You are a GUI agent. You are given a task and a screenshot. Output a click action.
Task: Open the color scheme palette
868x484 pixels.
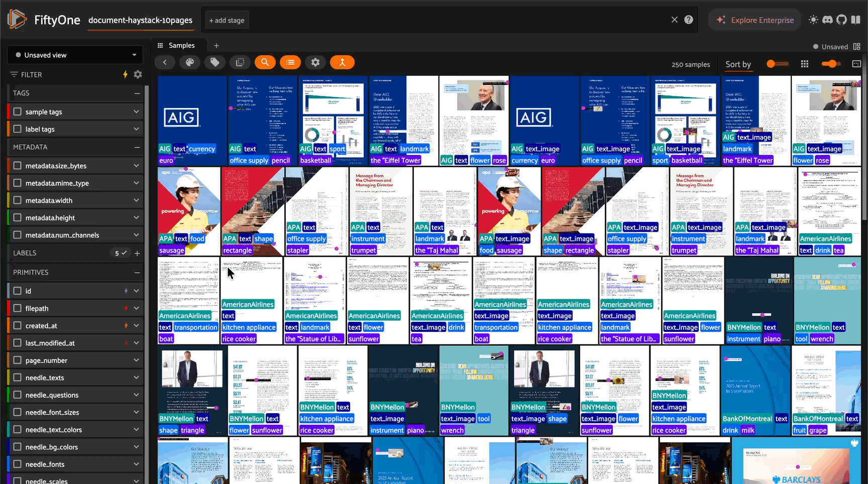[x=190, y=62]
